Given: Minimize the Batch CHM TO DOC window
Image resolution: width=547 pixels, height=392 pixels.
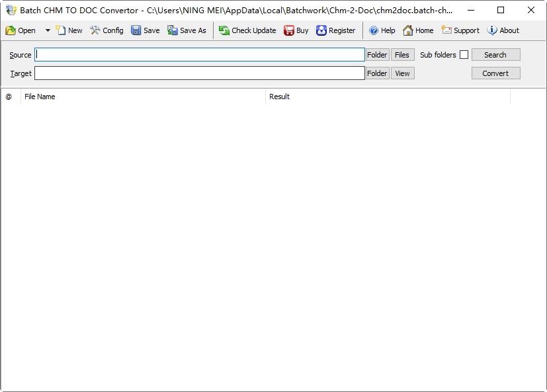Looking at the screenshot, I should coord(470,10).
